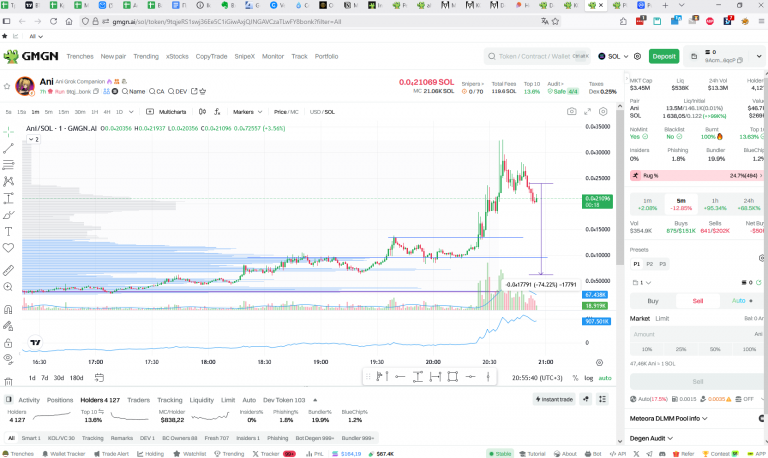This screenshot has width=768, height=458.
Task: Open go-to-date calendar icon
Action: [x=99, y=378]
